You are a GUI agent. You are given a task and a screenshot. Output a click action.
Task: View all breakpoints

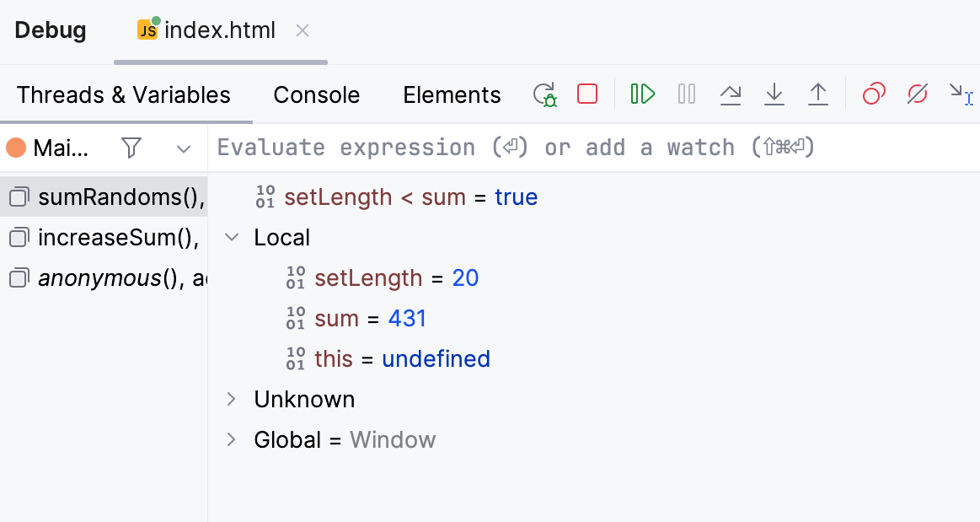[874, 94]
